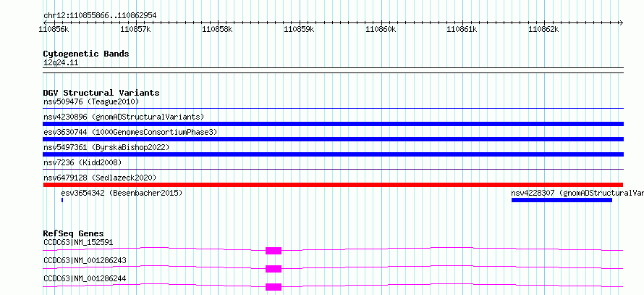
Task: Select the DGV Structural Variants track title
Action: click(x=101, y=93)
